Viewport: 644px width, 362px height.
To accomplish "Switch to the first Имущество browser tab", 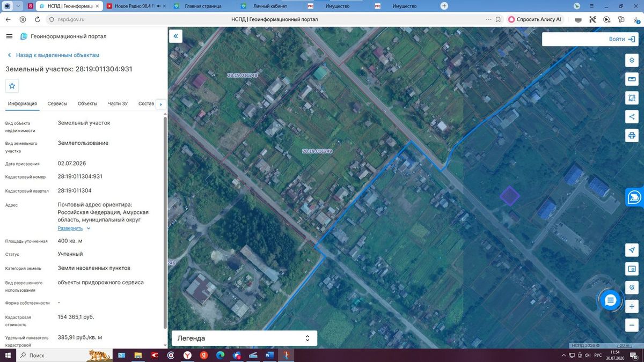I will click(x=338, y=6).
